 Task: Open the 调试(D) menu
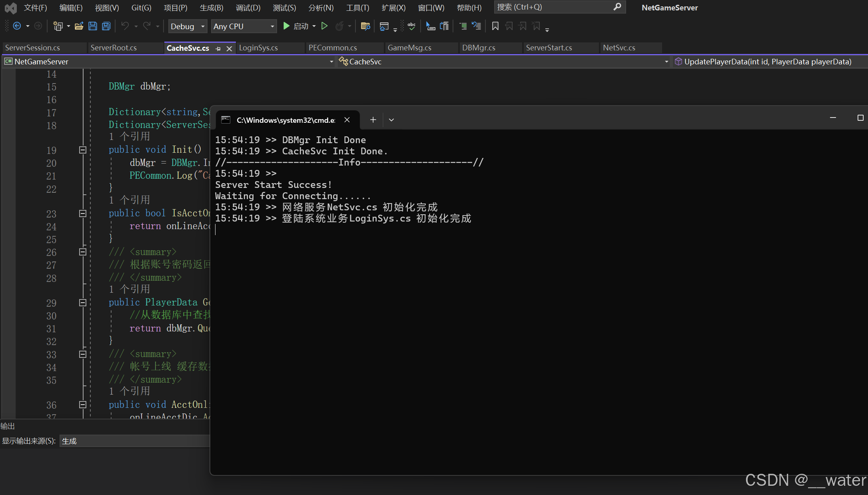point(248,8)
